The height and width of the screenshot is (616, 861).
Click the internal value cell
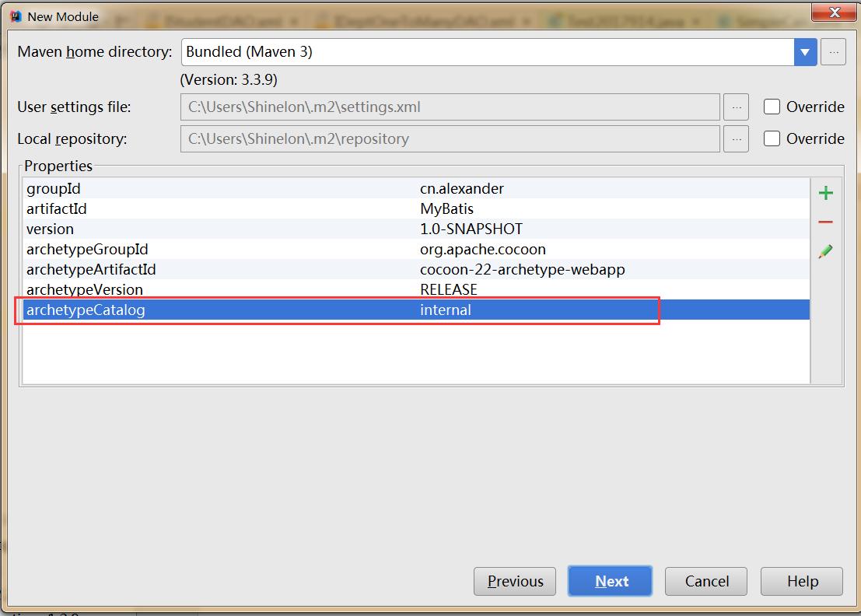pyautogui.click(x=446, y=310)
